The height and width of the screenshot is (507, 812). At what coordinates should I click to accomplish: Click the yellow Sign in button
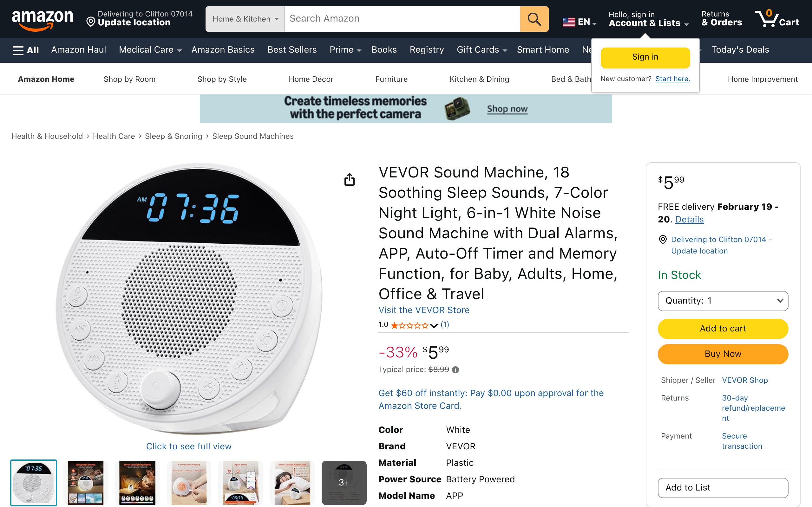point(645,57)
